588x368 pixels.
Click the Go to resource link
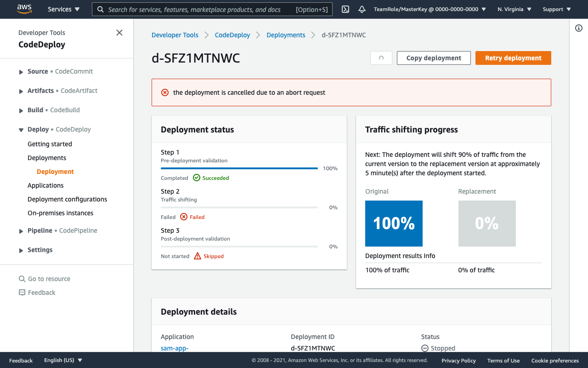pos(49,279)
